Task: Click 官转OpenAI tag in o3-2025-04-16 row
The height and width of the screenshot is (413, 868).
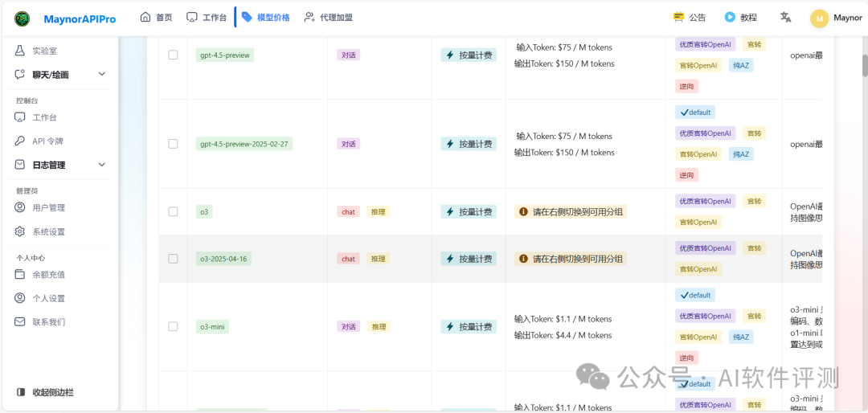Action: click(698, 269)
